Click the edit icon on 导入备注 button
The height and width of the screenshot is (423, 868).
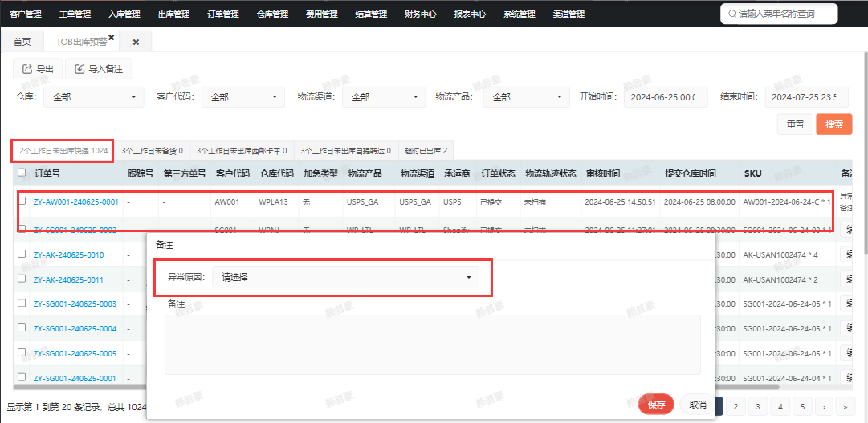coord(79,69)
